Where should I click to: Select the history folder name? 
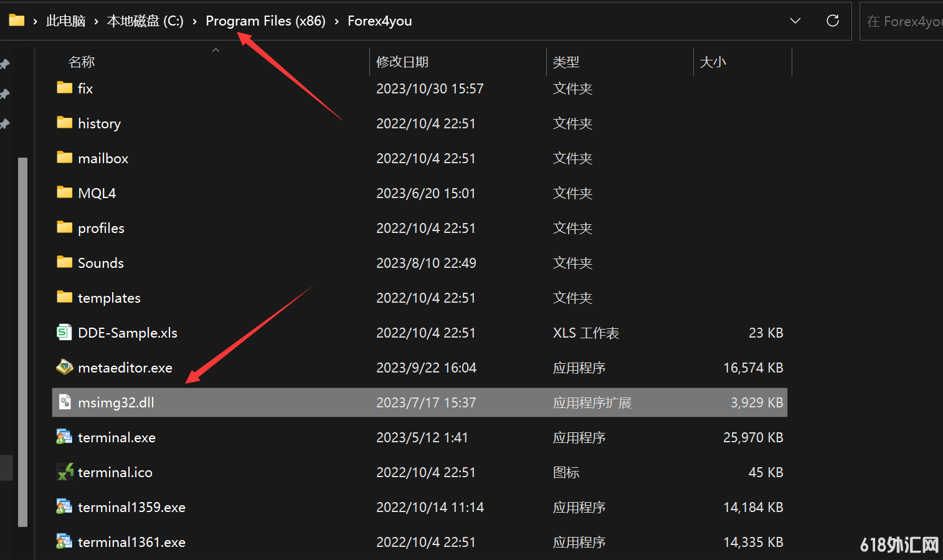tap(99, 123)
